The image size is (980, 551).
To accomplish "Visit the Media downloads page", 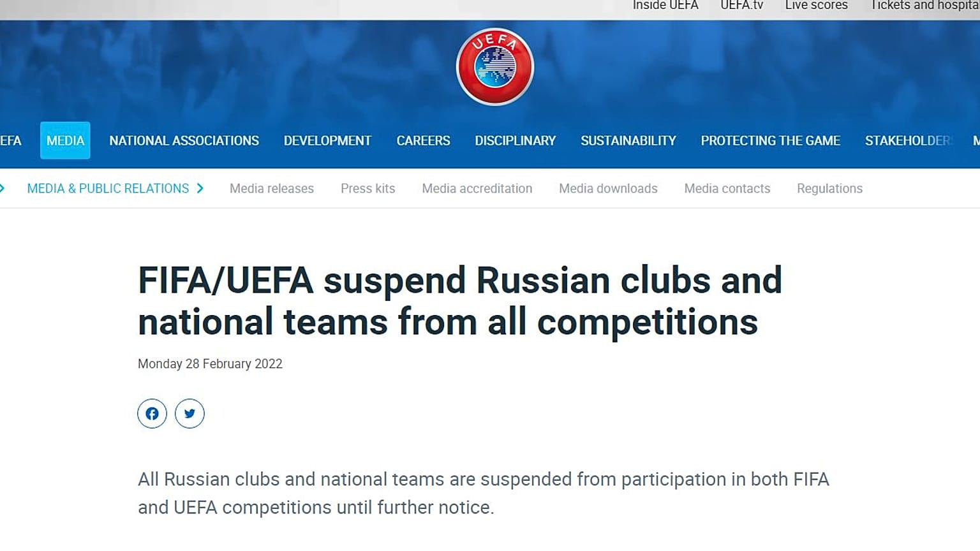I will [x=608, y=189].
